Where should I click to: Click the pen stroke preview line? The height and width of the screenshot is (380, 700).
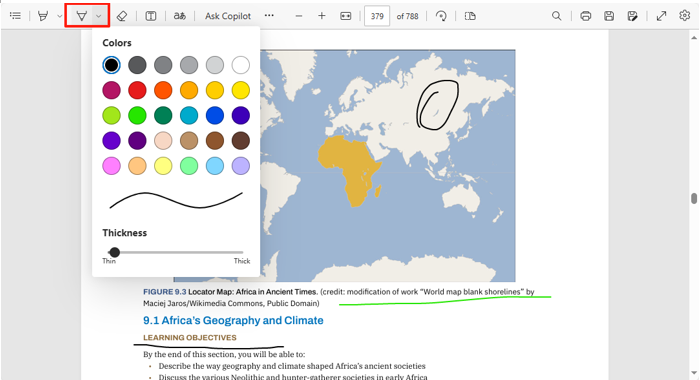click(x=176, y=200)
